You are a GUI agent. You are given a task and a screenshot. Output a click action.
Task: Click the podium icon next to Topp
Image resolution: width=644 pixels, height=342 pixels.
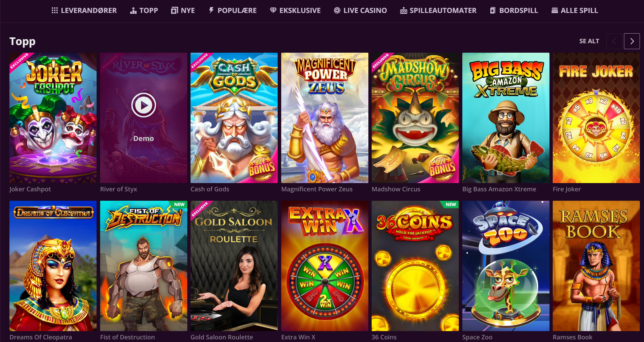133,11
